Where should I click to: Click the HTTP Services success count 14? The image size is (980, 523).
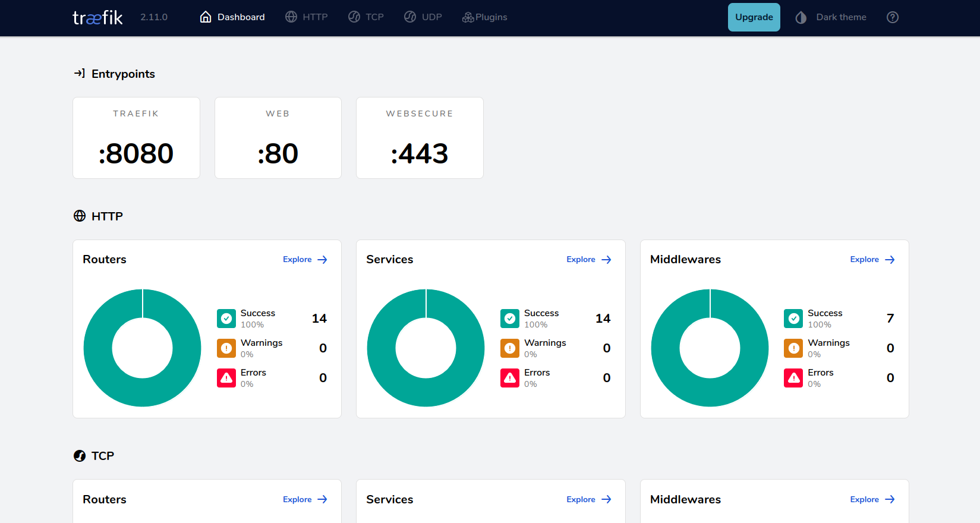click(603, 319)
